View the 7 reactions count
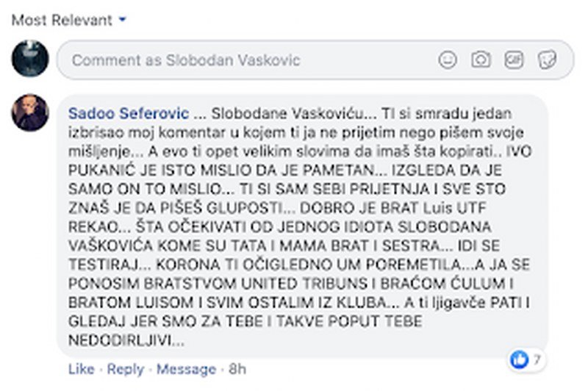Screen dimensions: 588x391 537,360
